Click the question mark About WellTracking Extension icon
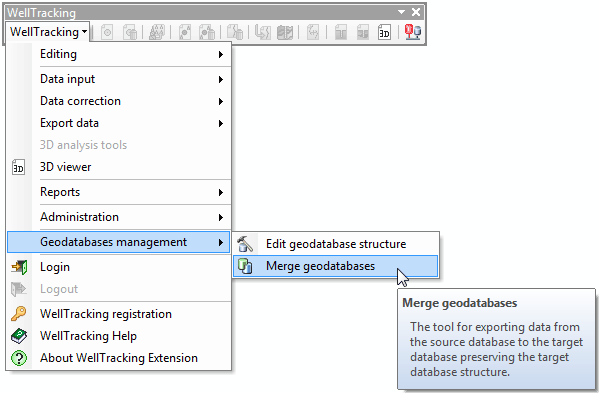Image resolution: width=599 pixels, height=393 pixels. 19,358
